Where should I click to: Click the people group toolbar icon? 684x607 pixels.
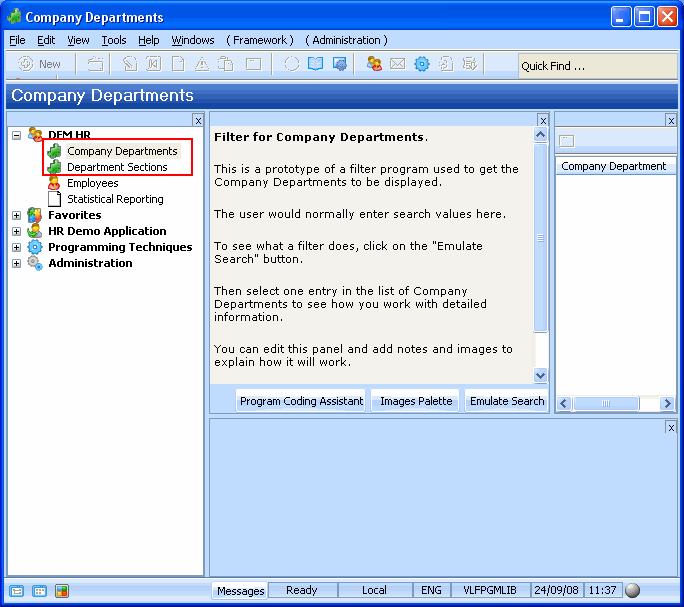coord(374,64)
